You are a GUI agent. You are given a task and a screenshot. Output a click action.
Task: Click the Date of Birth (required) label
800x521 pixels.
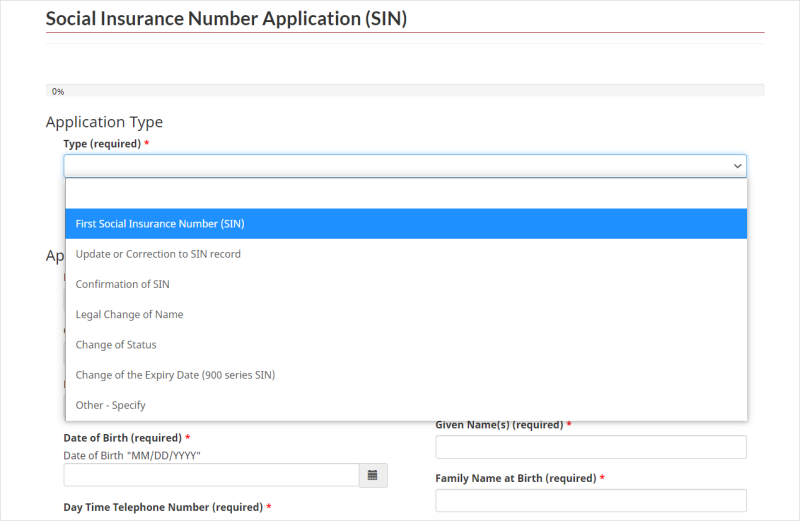click(x=122, y=438)
